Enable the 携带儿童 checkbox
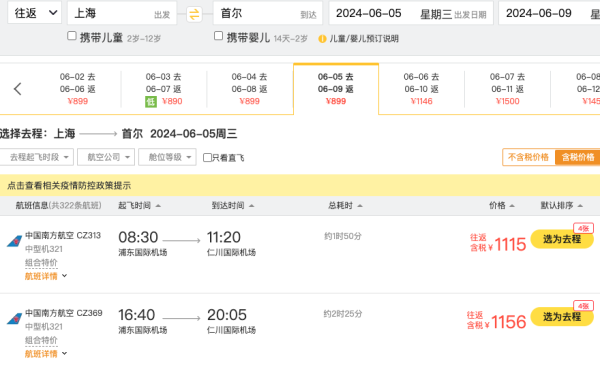600x365 pixels. click(x=72, y=36)
